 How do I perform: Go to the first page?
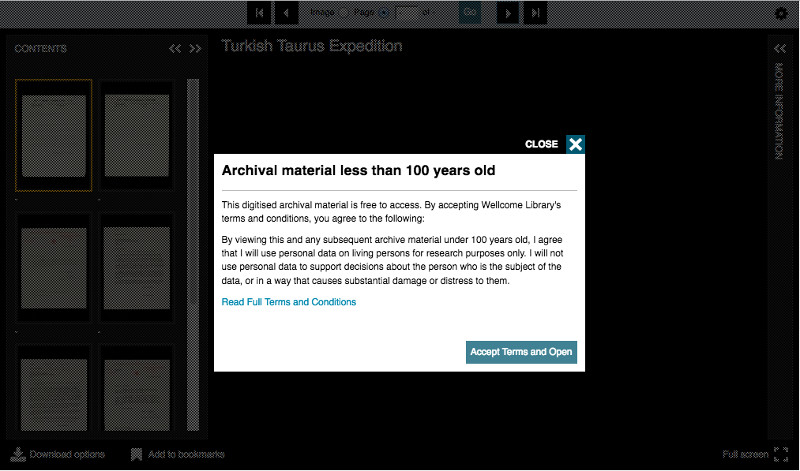pos(259,13)
